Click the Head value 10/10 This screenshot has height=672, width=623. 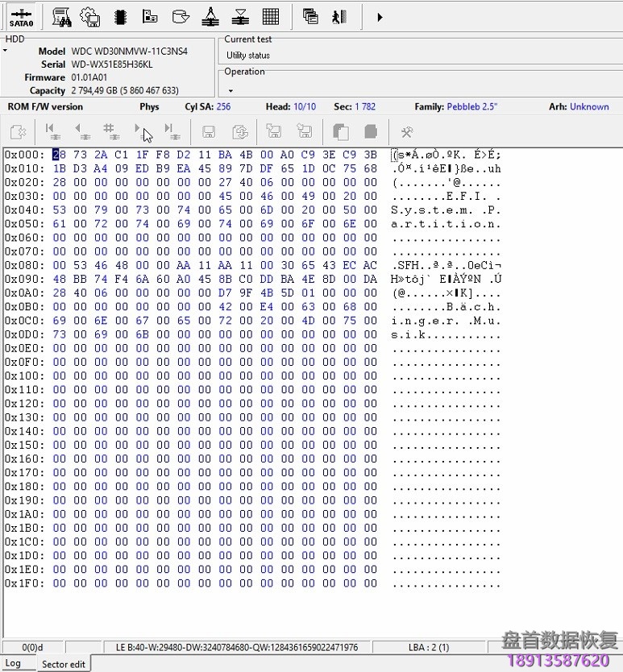coord(305,106)
